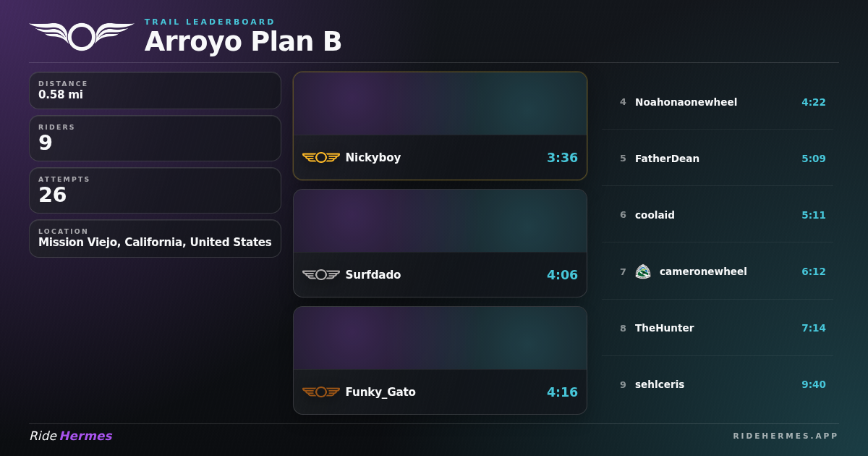This screenshot has height=456, width=868.
Task: Click the Mission Viejo location card
Action: click(155, 239)
